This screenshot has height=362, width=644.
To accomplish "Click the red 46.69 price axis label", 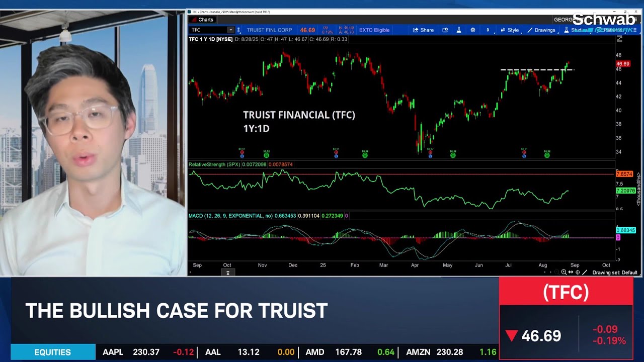I will [x=623, y=64].
